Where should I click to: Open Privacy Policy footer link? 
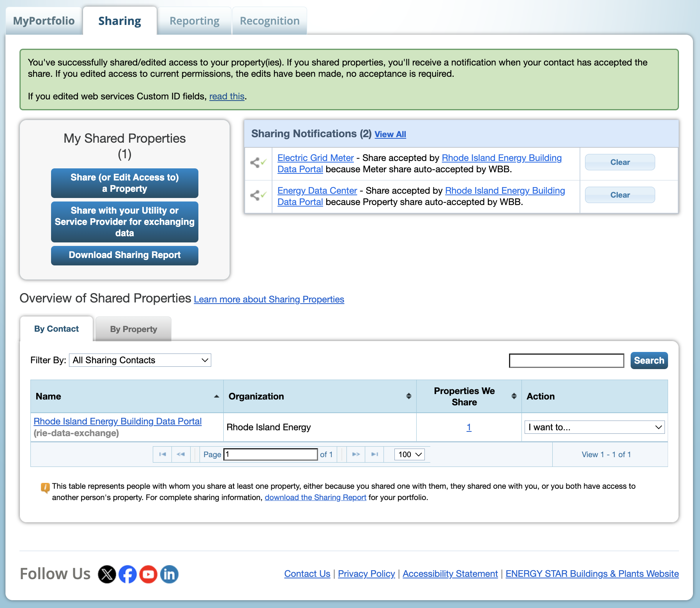pyautogui.click(x=366, y=574)
